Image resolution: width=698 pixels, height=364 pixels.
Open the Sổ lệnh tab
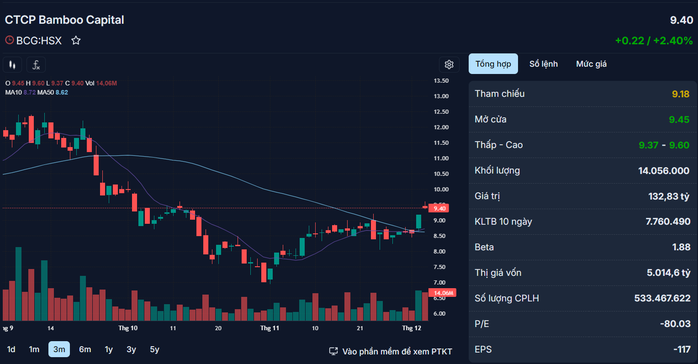[x=543, y=64]
